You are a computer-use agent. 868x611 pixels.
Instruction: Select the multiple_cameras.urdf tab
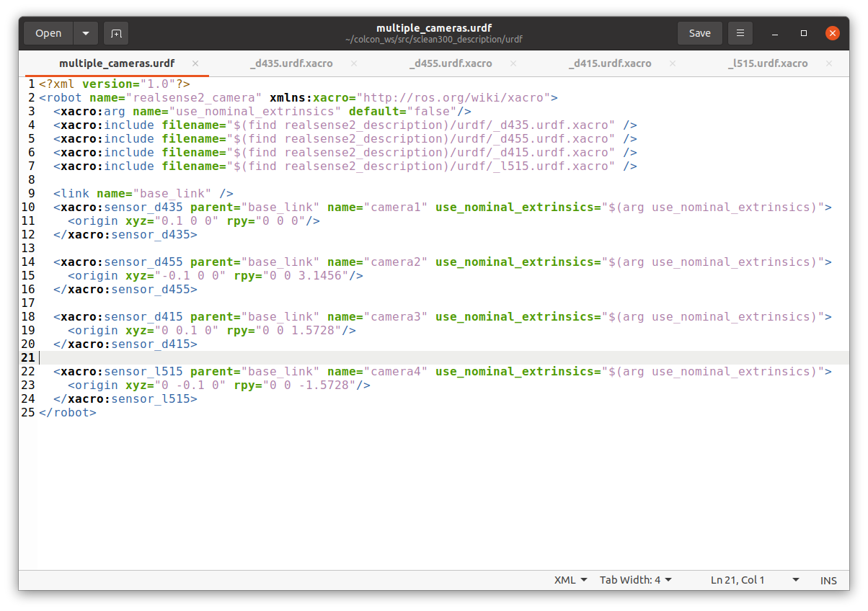point(117,63)
